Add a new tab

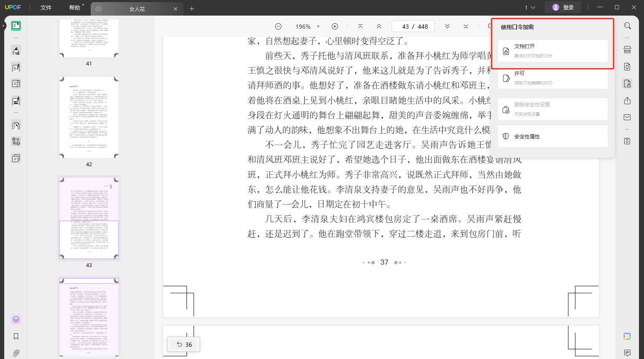pyautogui.click(x=192, y=9)
